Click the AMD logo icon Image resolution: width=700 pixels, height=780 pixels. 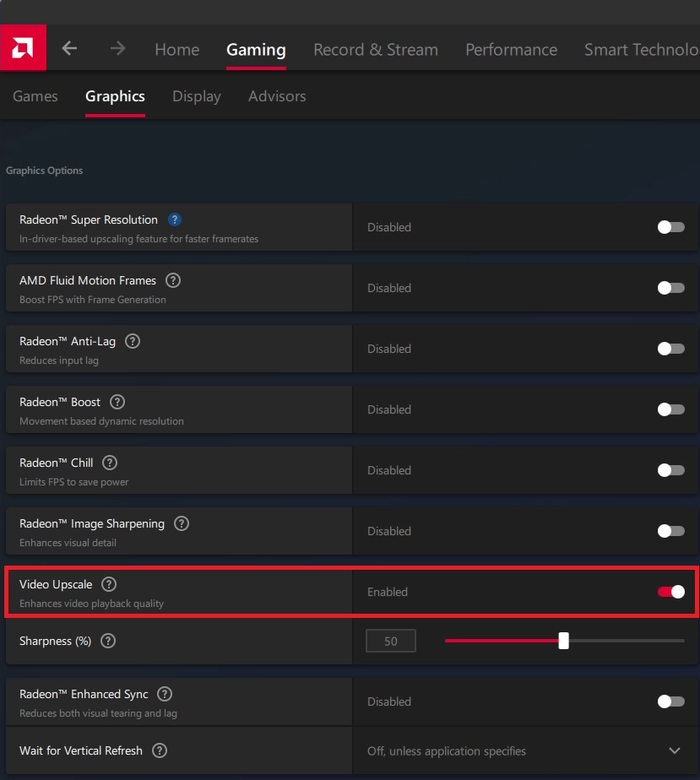pyautogui.click(x=23, y=48)
